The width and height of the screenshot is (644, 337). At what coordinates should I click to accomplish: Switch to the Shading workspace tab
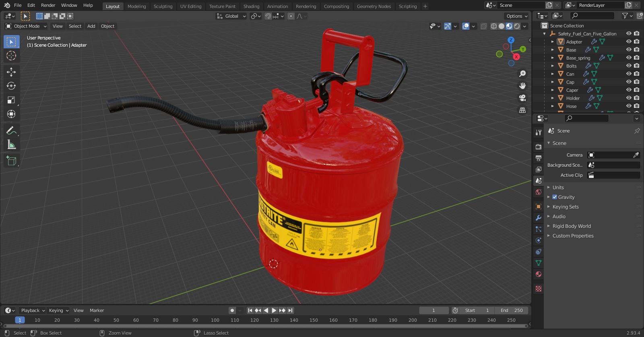coord(251,6)
